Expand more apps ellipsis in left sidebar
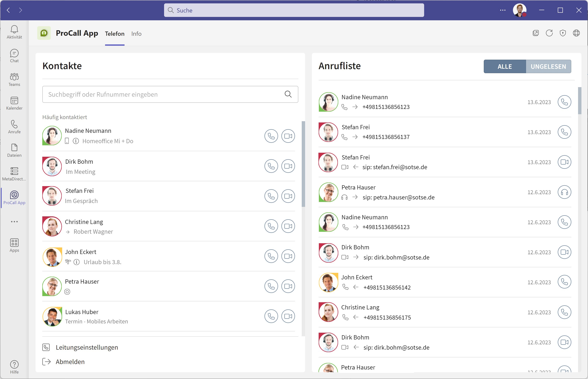The width and height of the screenshot is (588, 379). (x=14, y=221)
